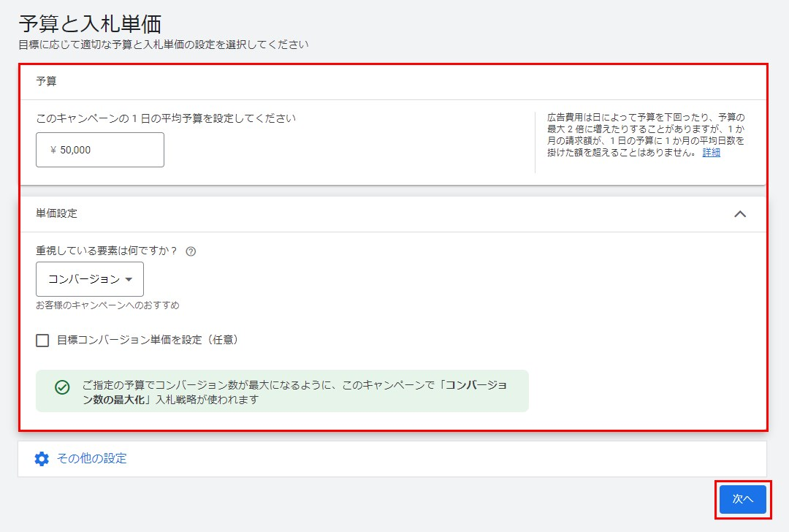The width and height of the screenshot is (789, 532).
Task: Click the ¥ currency symbol in budget field
Action: pos(53,150)
